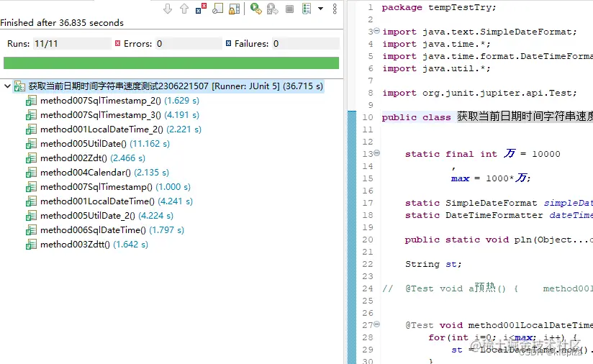The image size is (593, 364).
Task: Select method001LocalDateTime() (4.241 s) row
Action: click(109, 201)
